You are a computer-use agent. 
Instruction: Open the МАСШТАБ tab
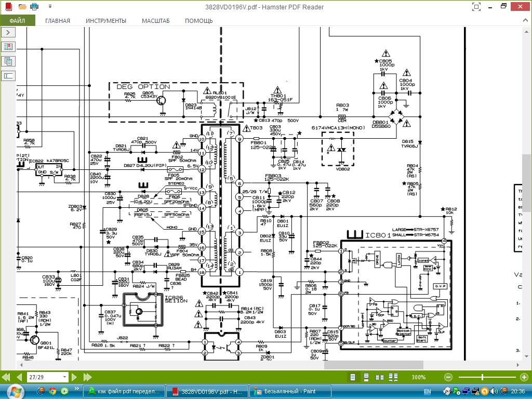pyautogui.click(x=156, y=21)
